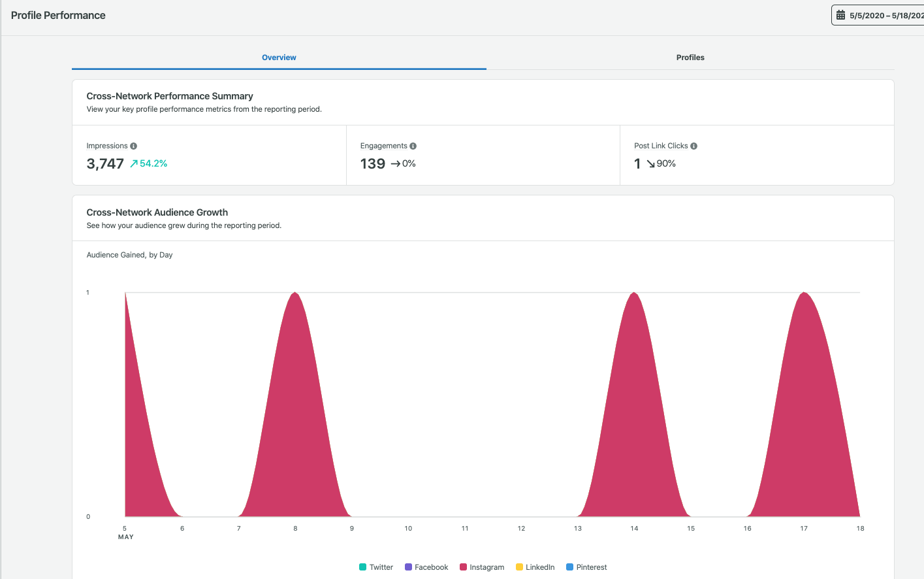The width and height of the screenshot is (924, 579).
Task: Click the LinkedIn legend color icon
Action: click(519, 567)
